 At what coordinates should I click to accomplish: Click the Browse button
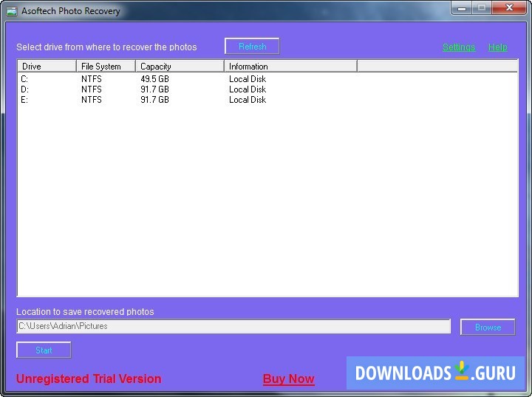point(488,327)
